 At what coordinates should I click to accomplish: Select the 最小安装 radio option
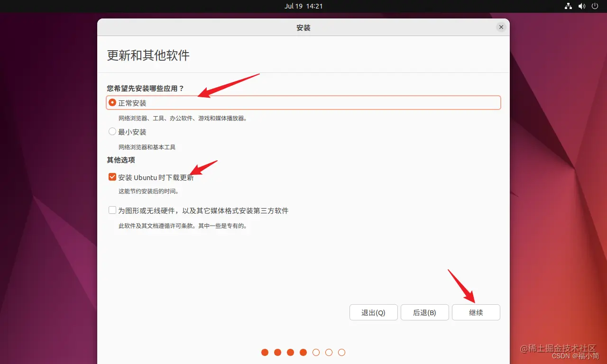[x=112, y=131]
